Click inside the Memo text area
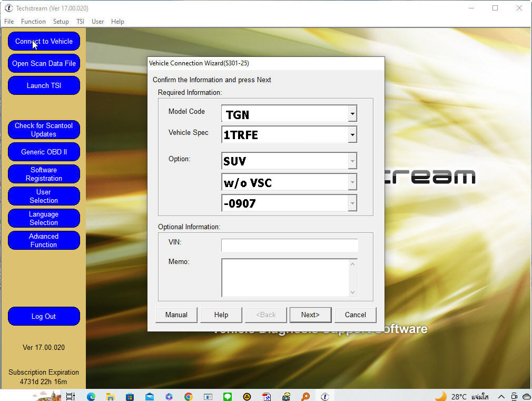 coord(284,277)
